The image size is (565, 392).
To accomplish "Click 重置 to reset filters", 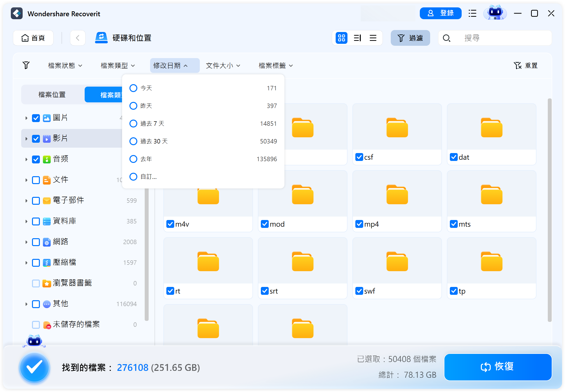I will click(526, 65).
